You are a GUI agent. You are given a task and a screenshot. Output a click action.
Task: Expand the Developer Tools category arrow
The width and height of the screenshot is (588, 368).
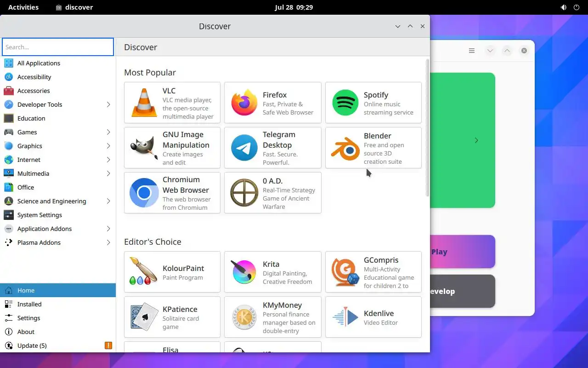(108, 104)
